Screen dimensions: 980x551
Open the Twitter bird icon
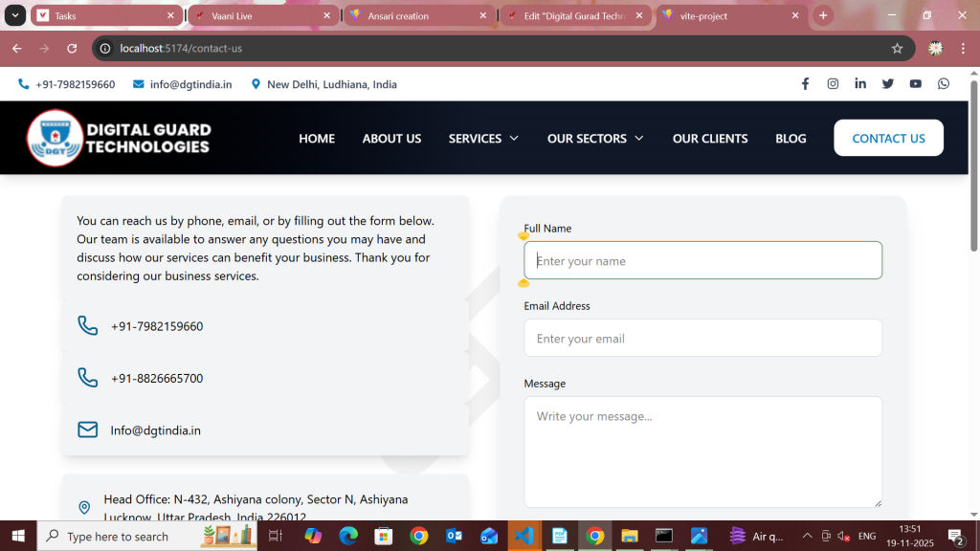click(888, 84)
